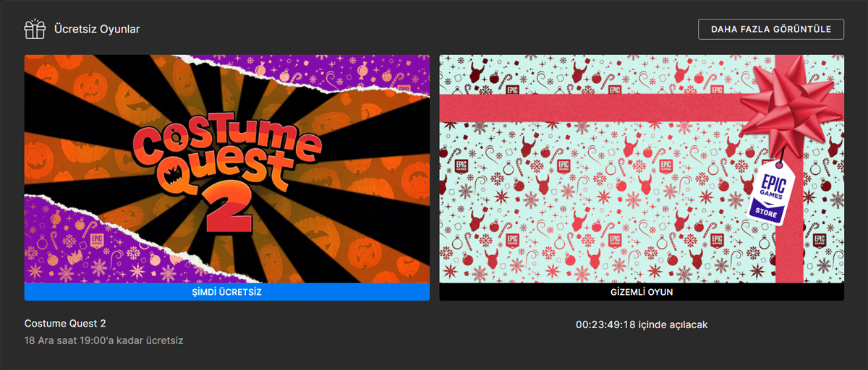Open the mystery game gift-wrapped thumbnail
The height and width of the screenshot is (370, 868).
(x=642, y=169)
